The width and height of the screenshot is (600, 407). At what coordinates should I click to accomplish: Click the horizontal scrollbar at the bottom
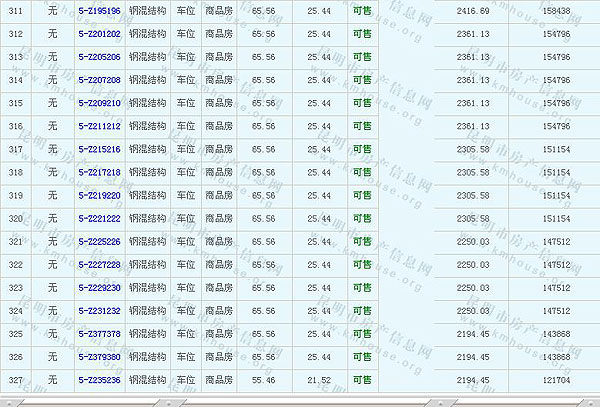300,401
